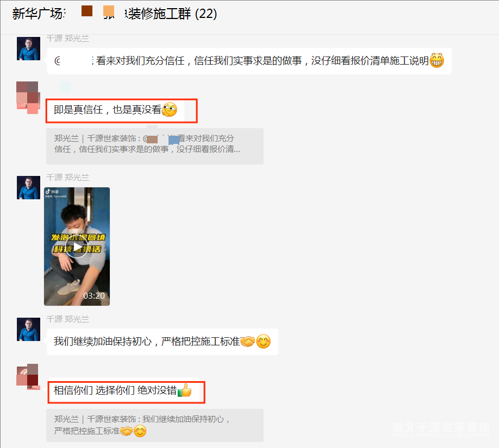499x448 pixels.
Task: Click the thinking emoji after 也是真没看
Action: click(169, 110)
